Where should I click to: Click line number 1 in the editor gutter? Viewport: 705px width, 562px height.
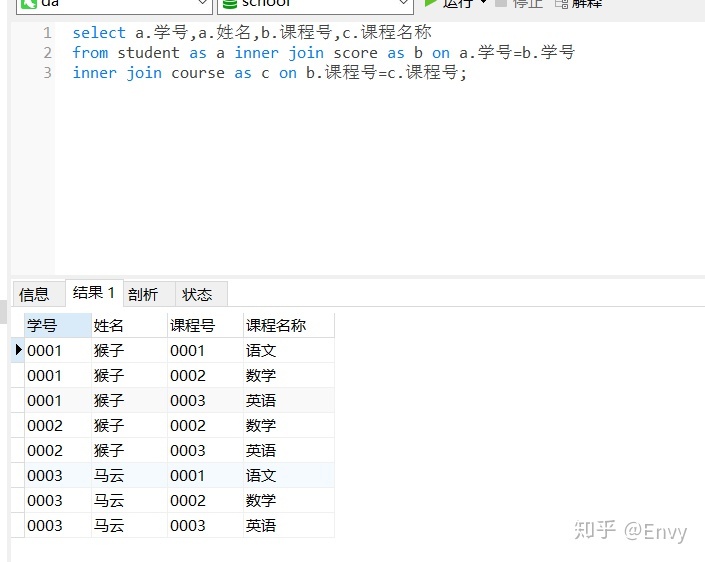pyautogui.click(x=47, y=33)
